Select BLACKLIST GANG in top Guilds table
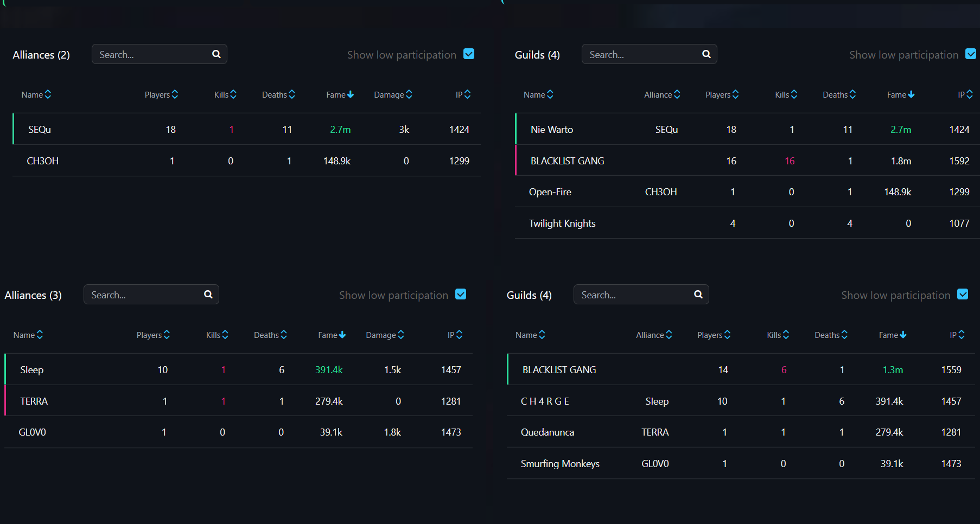980x524 pixels. click(568, 161)
